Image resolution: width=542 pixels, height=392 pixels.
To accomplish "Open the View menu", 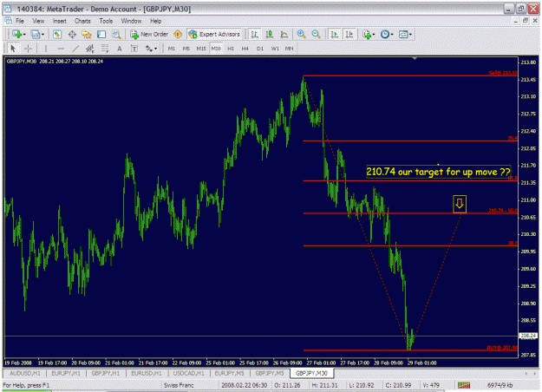I will point(38,21).
